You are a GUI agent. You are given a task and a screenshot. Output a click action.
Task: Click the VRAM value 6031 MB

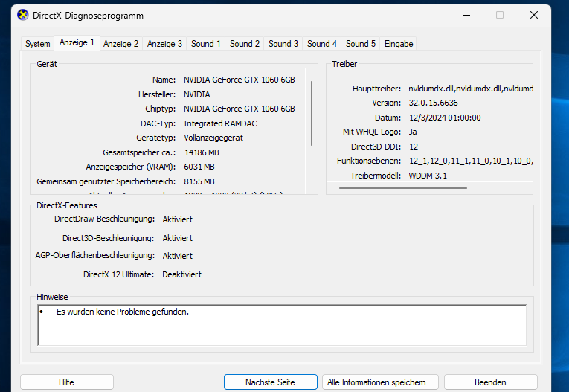point(199,167)
